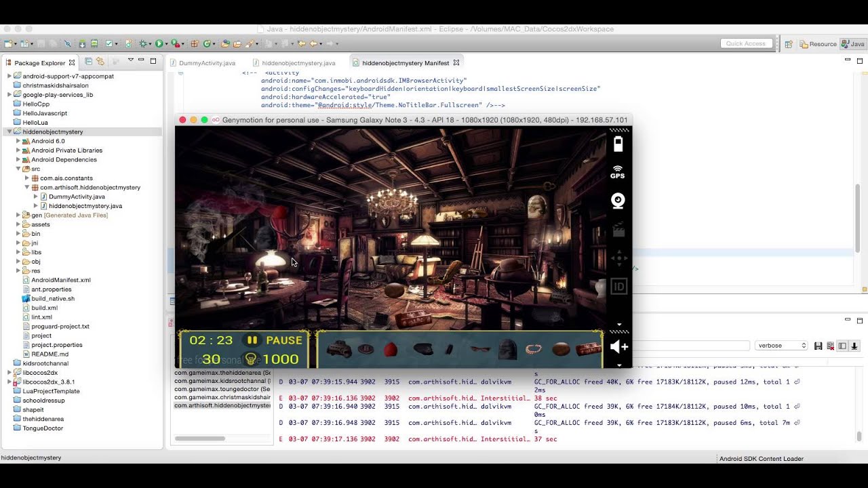Image resolution: width=868 pixels, height=488 pixels.
Task: Save the LogCat log with floppy icon
Action: click(x=818, y=346)
